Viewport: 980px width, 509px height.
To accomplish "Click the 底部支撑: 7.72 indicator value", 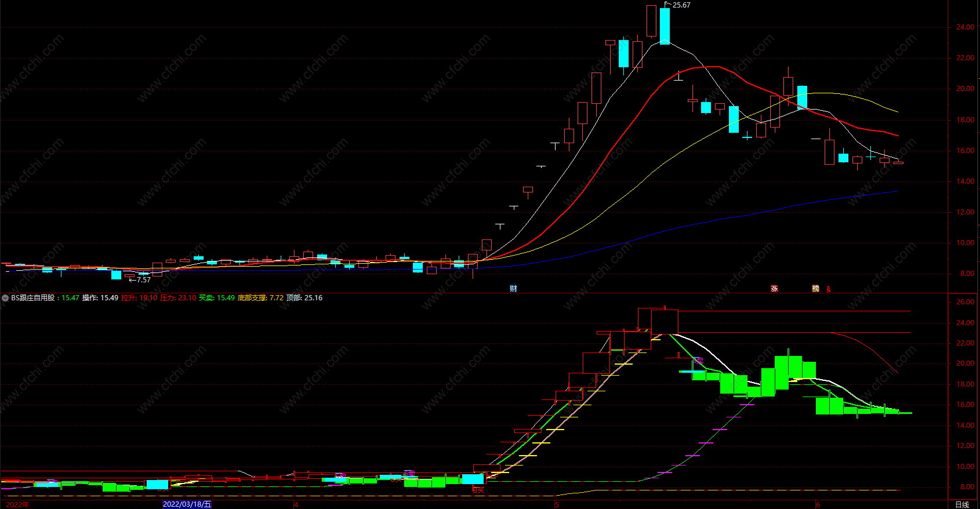I will (261, 298).
